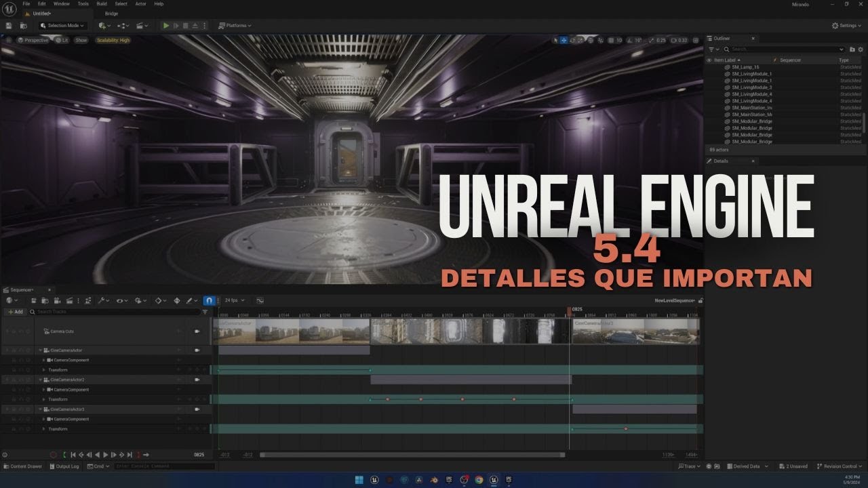The height and width of the screenshot is (488, 868).
Task: Click the Sequencer play forward button
Action: click(x=105, y=455)
